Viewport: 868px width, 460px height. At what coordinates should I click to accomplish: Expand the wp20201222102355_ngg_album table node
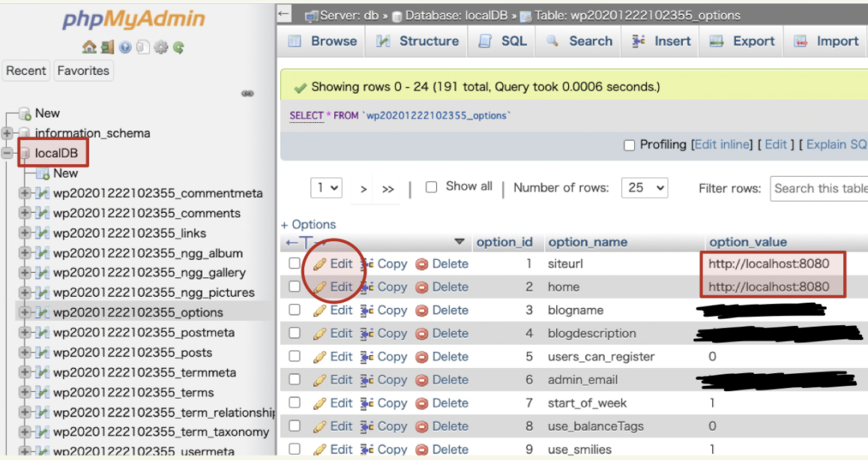click(24, 253)
